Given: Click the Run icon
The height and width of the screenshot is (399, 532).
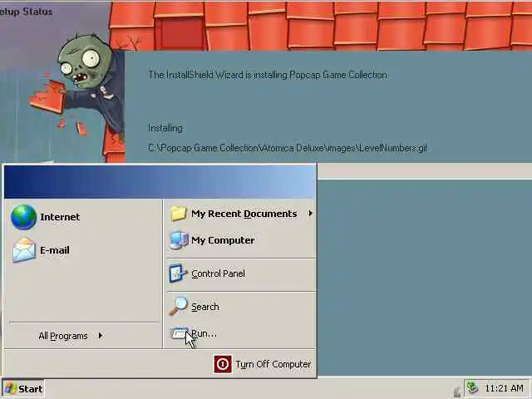Looking at the screenshot, I should pos(180,333).
